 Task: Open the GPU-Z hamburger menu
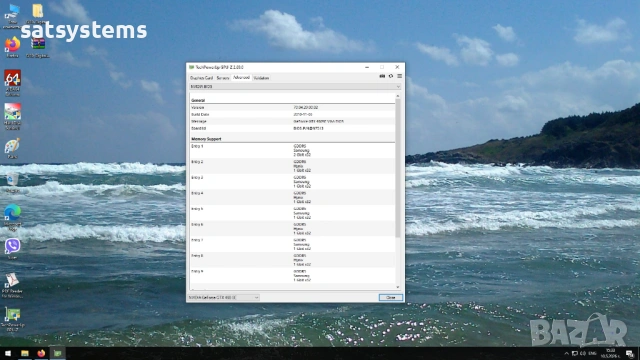coord(400,76)
